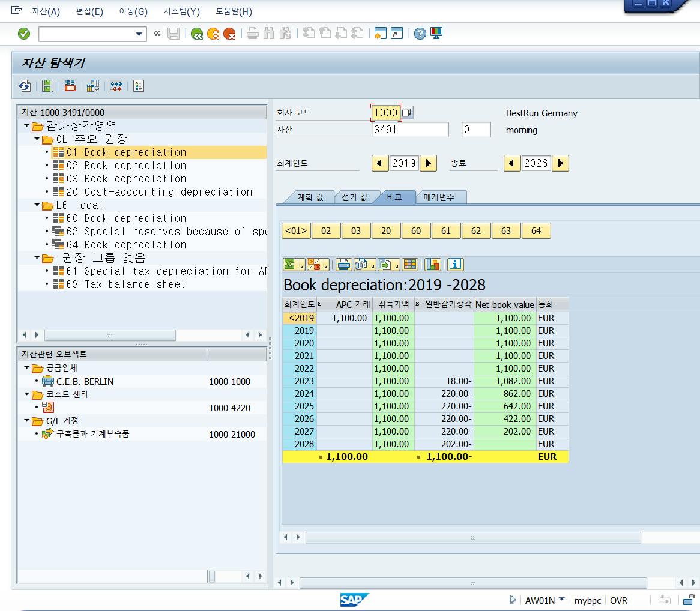Click the abacus beads icon in Asset Explorer toolbar

click(116, 86)
